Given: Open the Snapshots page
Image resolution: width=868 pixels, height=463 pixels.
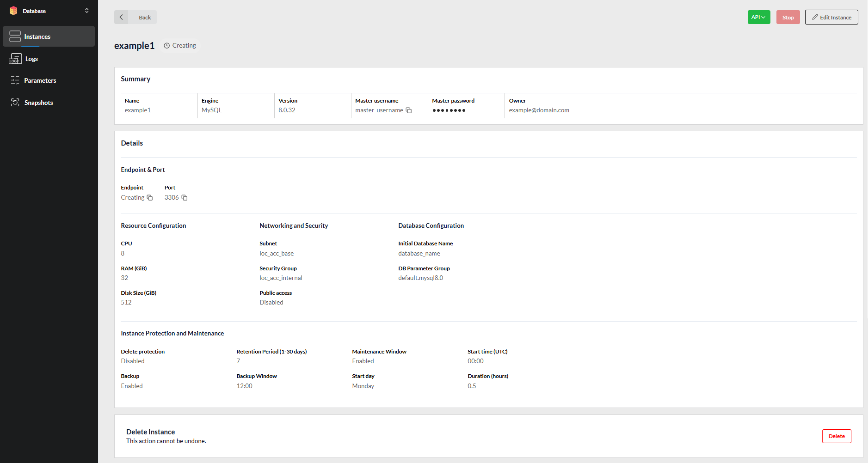Looking at the screenshot, I should [x=39, y=103].
